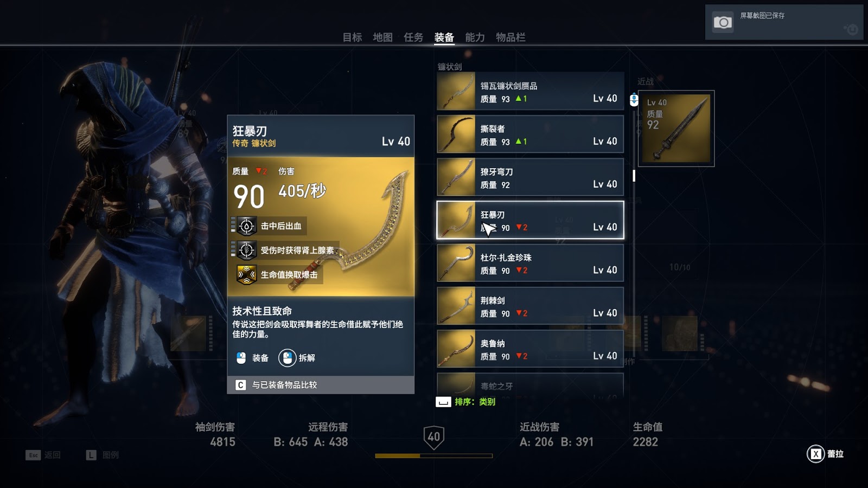868x488 pixels.
Task: Go to the 物品栏 inventory tab
Action: (x=510, y=37)
